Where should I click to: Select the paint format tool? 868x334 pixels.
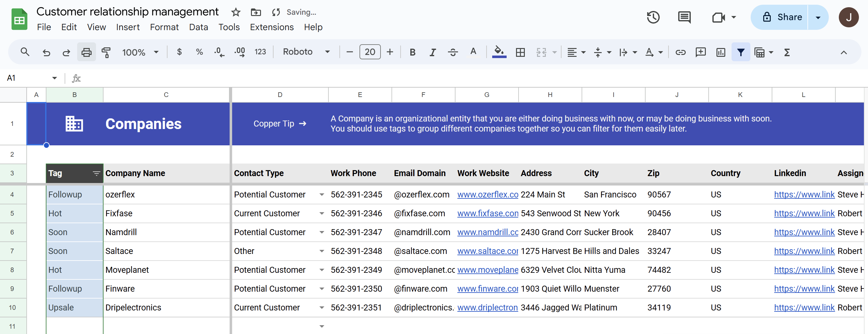point(106,52)
